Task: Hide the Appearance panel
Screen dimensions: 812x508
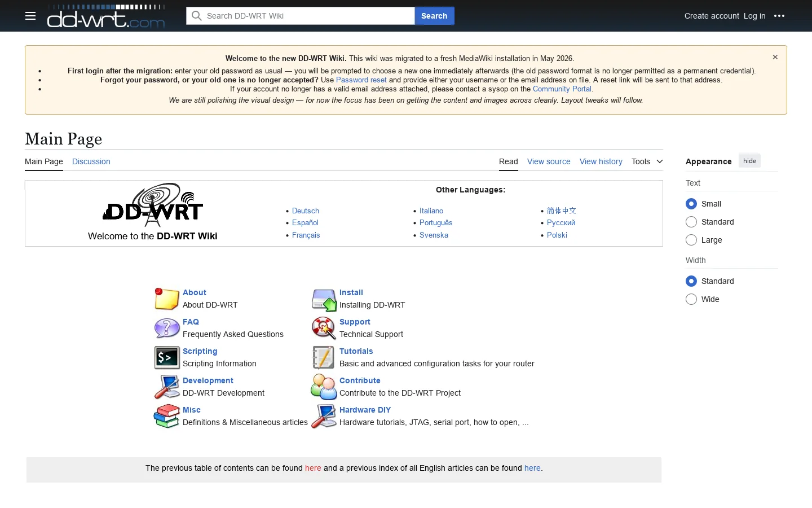Action: (x=749, y=161)
